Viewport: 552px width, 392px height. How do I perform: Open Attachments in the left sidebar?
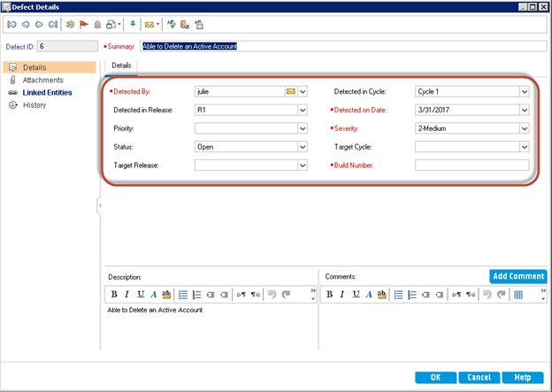click(42, 80)
